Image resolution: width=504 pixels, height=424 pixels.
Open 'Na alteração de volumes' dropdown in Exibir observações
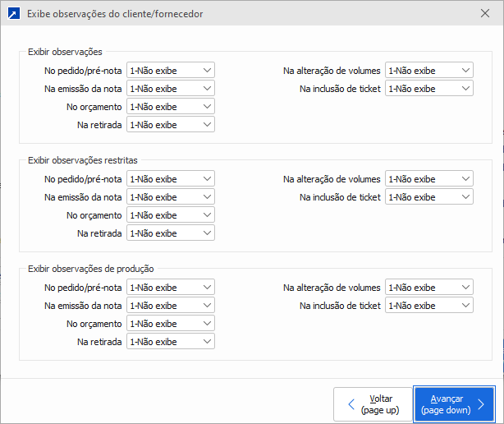tap(429, 71)
